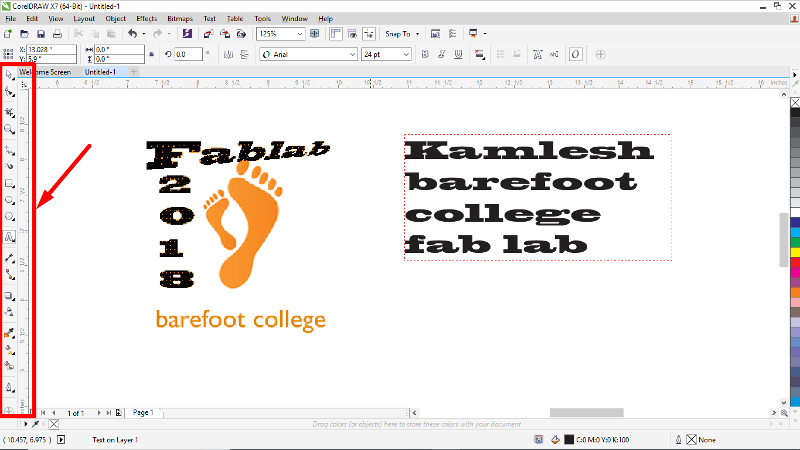Open the Effects menu
800x450 pixels.
click(x=146, y=18)
